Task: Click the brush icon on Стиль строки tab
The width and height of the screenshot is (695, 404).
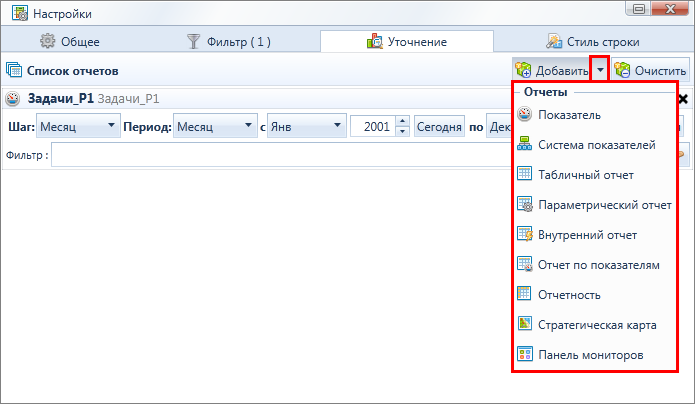Action: tap(554, 41)
